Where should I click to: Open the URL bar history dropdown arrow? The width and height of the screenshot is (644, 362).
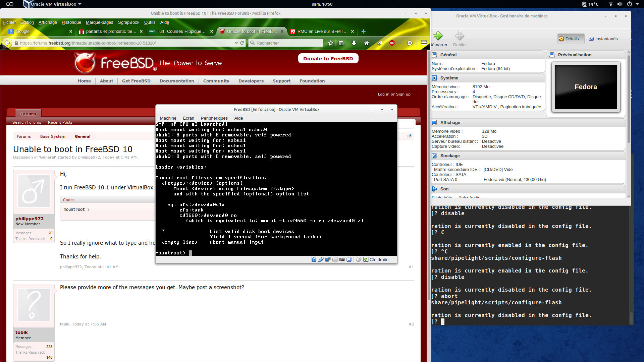236,43
